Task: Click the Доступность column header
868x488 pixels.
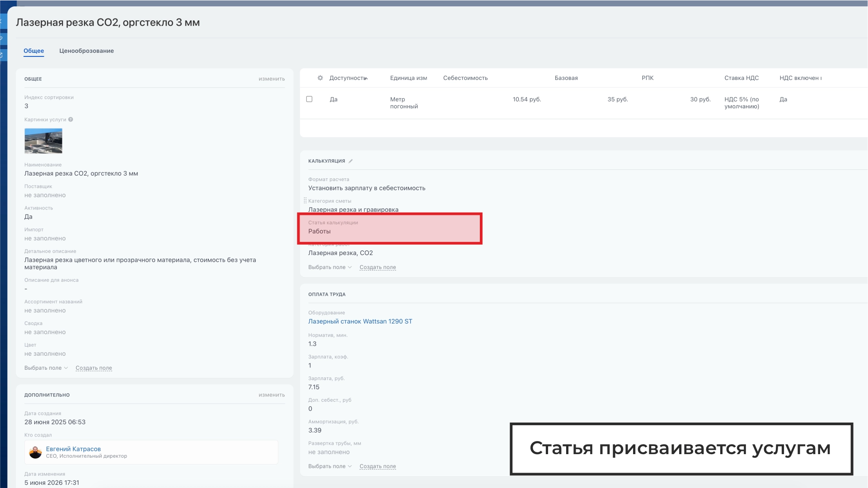Action: [347, 78]
